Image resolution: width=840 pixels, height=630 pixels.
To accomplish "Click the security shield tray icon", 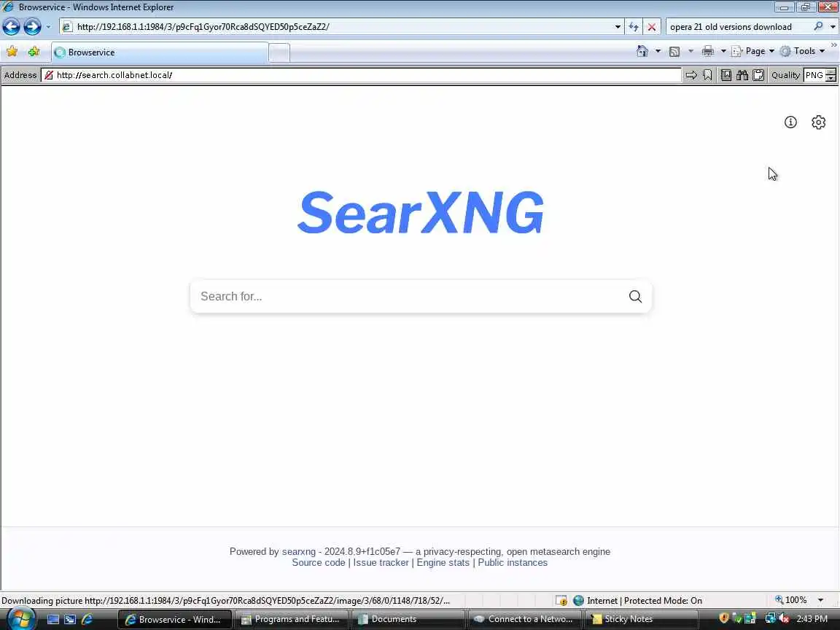I will 723,618.
